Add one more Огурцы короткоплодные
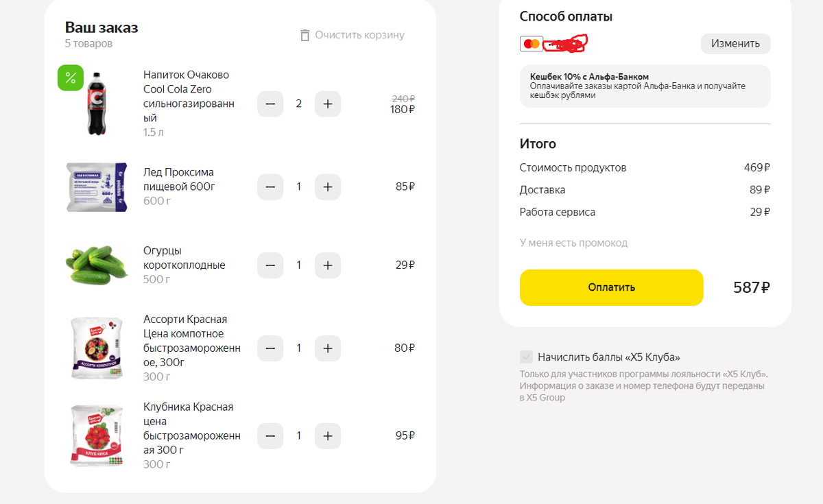 [328, 265]
